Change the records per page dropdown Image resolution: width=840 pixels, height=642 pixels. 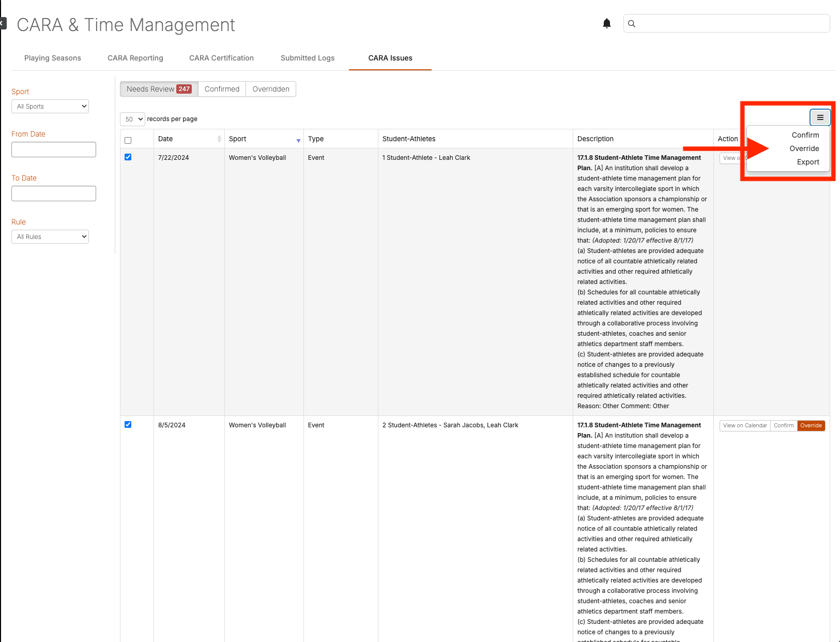pyautogui.click(x=132, y=119)
